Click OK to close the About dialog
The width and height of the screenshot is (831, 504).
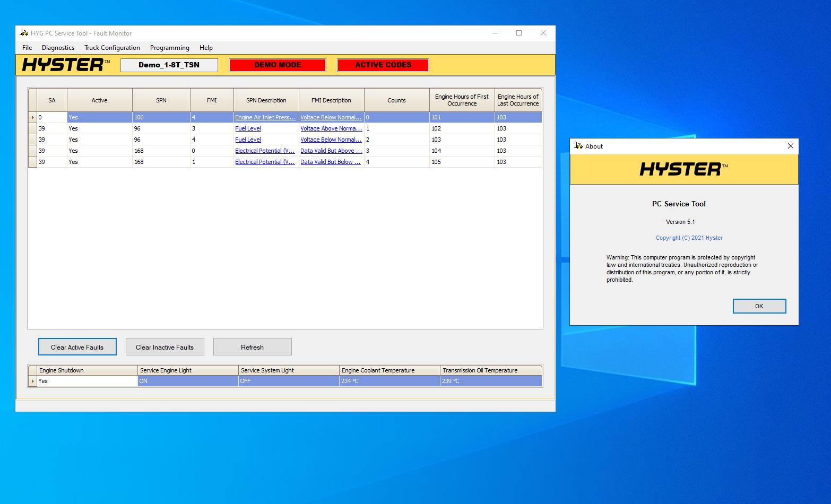(759, 306)
